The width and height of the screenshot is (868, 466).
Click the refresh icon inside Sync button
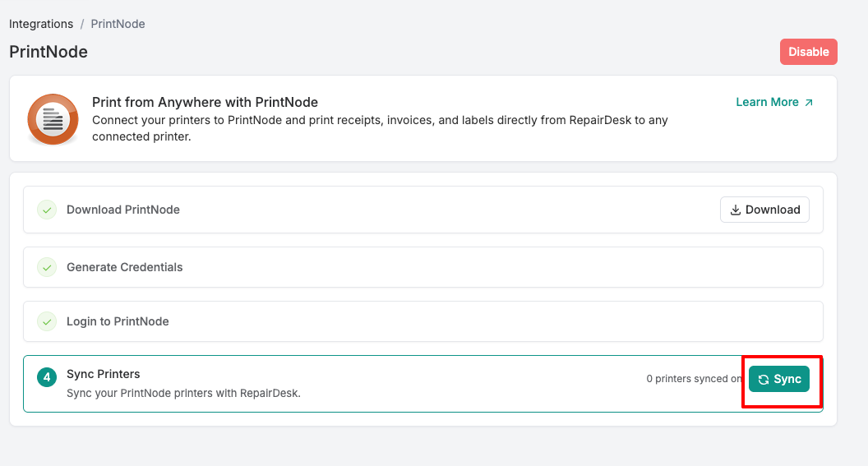(x=764, y=379)
